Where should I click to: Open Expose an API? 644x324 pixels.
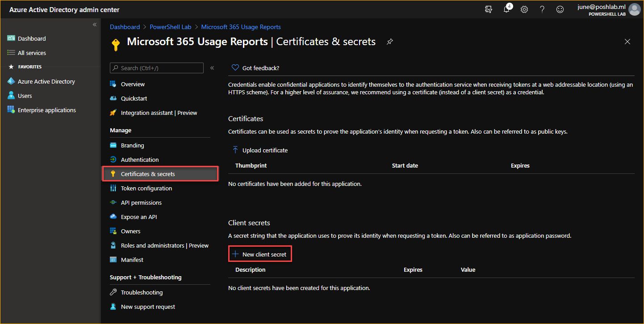pos(139,217)
